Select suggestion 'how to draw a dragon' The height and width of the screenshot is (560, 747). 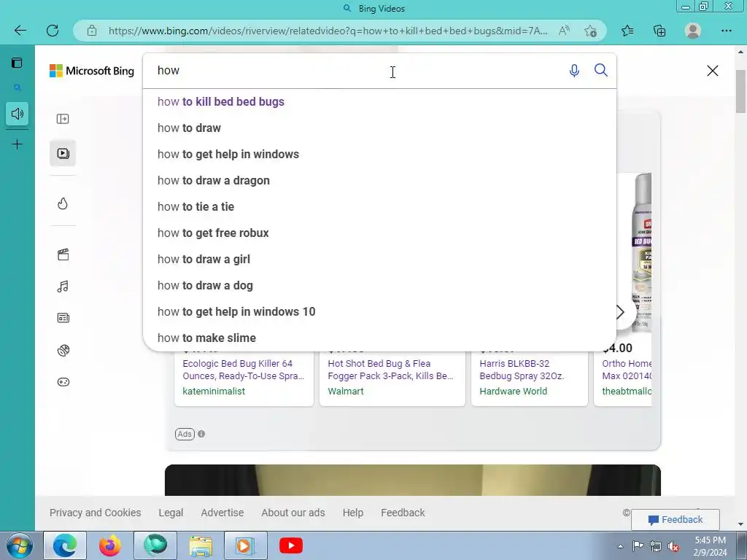click(x=379, y=181)
